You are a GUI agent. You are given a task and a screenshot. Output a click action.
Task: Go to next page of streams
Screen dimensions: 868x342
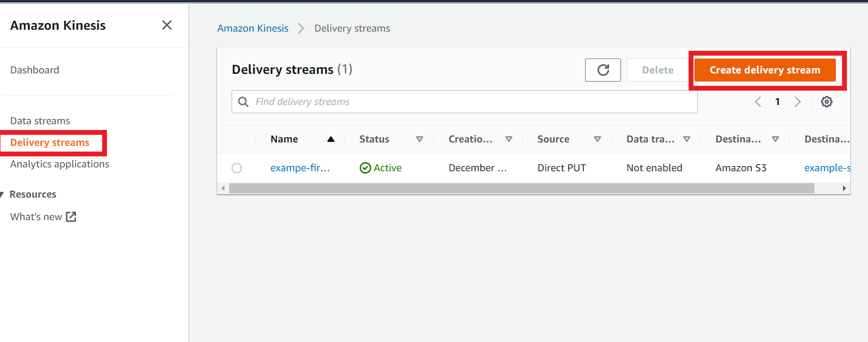click(x=798, y=102)
